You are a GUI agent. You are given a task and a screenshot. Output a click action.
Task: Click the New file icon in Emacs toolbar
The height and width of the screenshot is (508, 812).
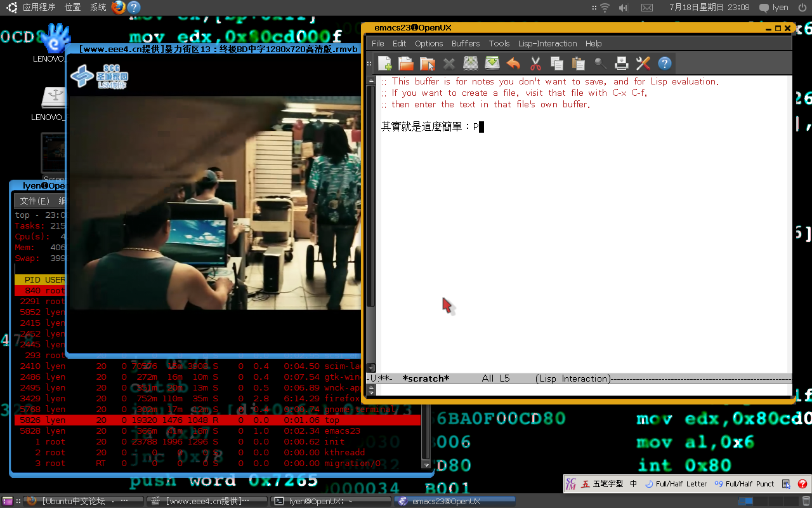coord(384,63)
